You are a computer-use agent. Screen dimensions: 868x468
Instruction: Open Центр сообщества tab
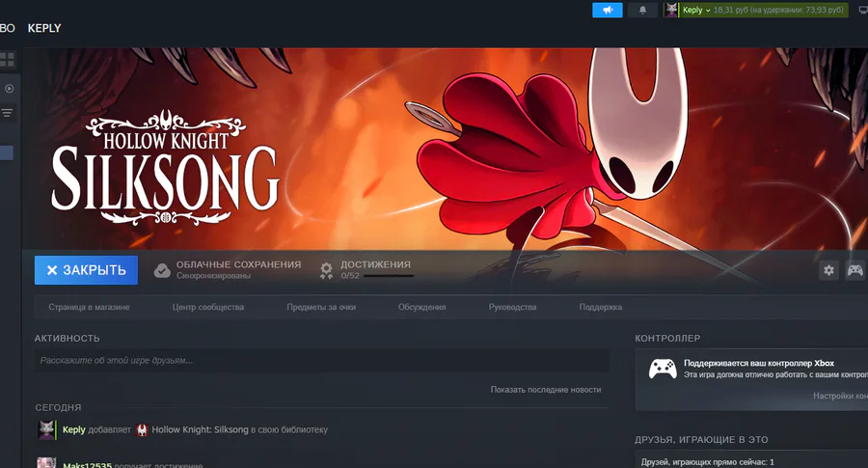[208, 307]
